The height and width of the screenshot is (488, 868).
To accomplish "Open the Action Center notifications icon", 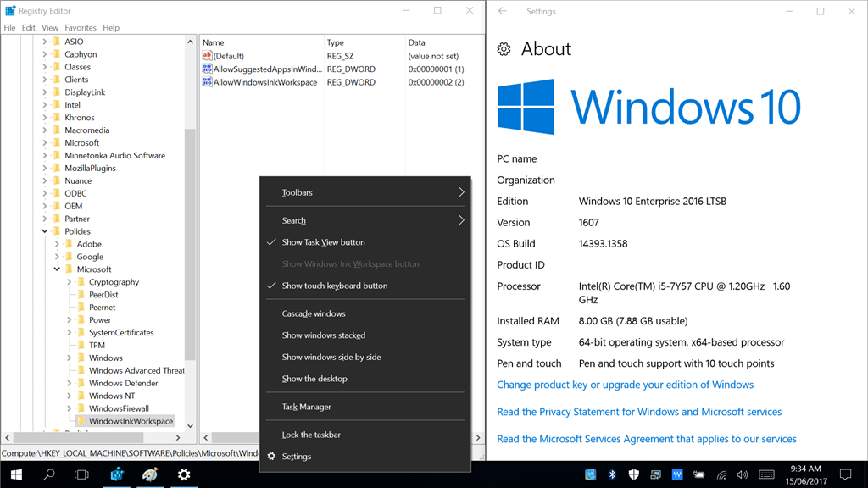I will (845, 474).
